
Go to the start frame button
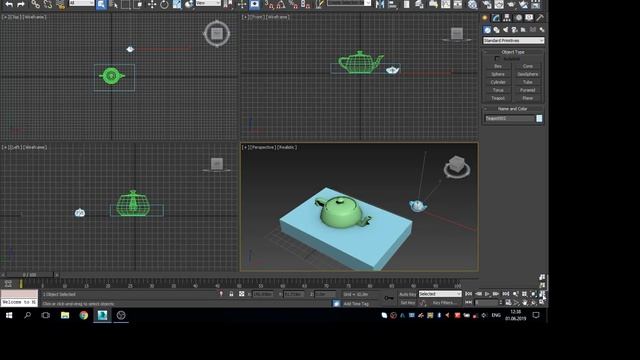pyautogui.click(x=469, y=294)
